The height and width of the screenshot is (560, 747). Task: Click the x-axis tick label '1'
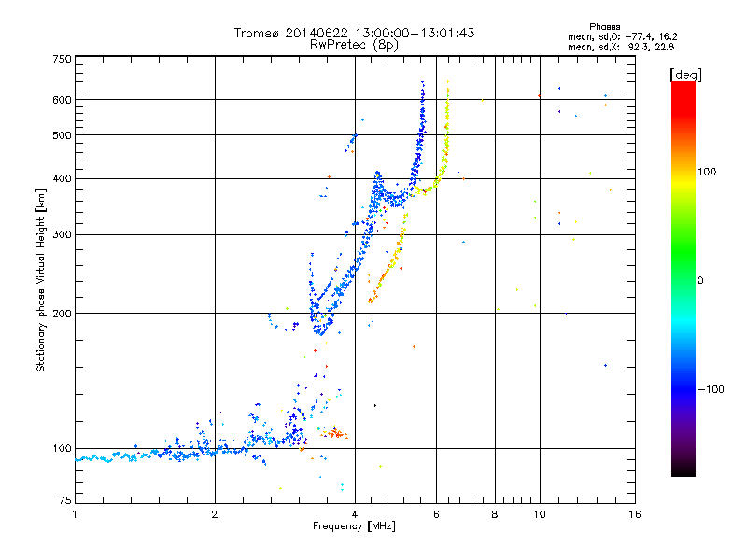tap(75, 514)
